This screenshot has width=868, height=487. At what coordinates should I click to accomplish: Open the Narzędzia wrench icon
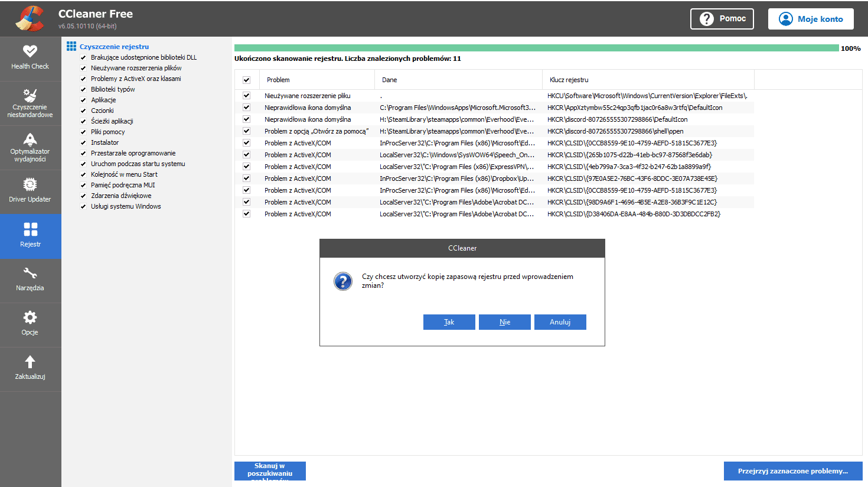(x=30, y=273)
